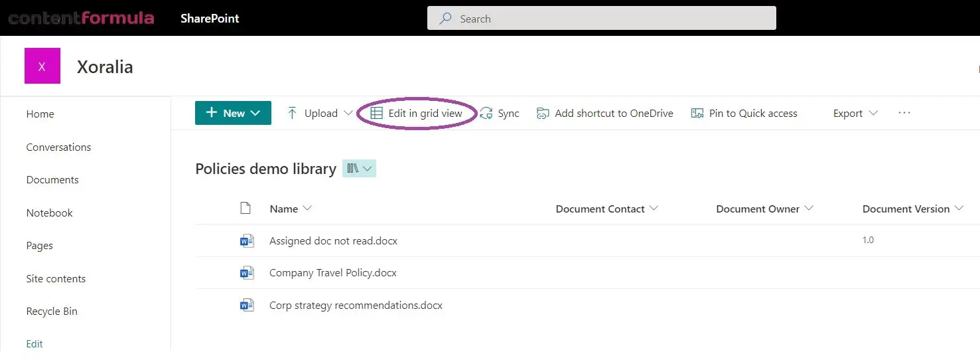Click the Upload arrow icon
This screenshot has width=980, height=362.
[292, 114]
